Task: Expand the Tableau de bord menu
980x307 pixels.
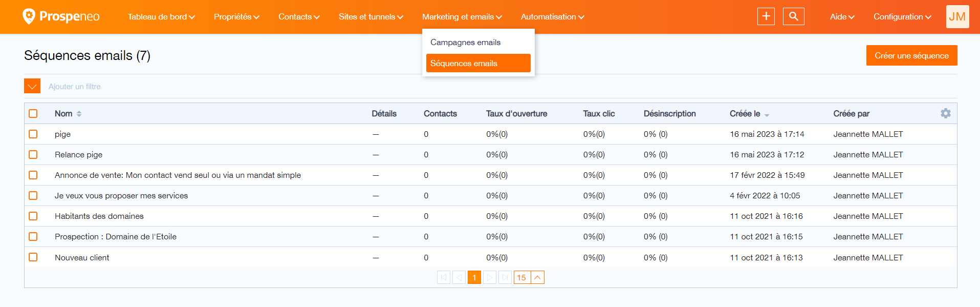Action: 161,17
